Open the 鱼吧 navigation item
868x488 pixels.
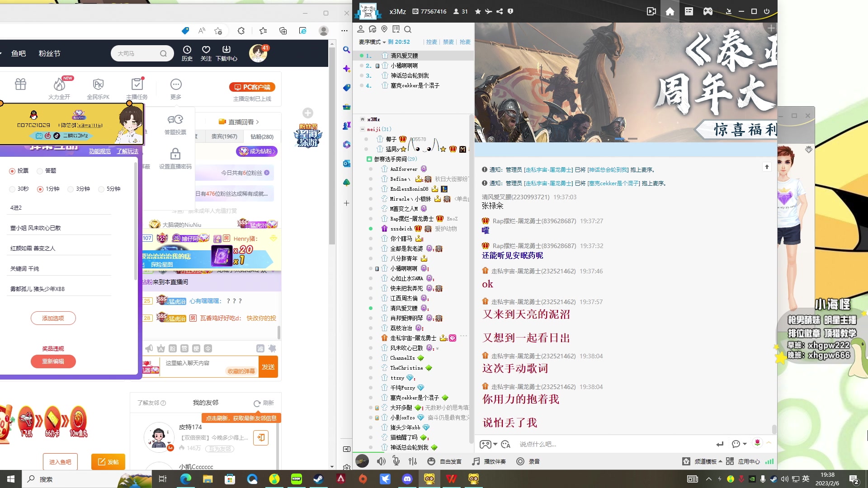point(19,53)
